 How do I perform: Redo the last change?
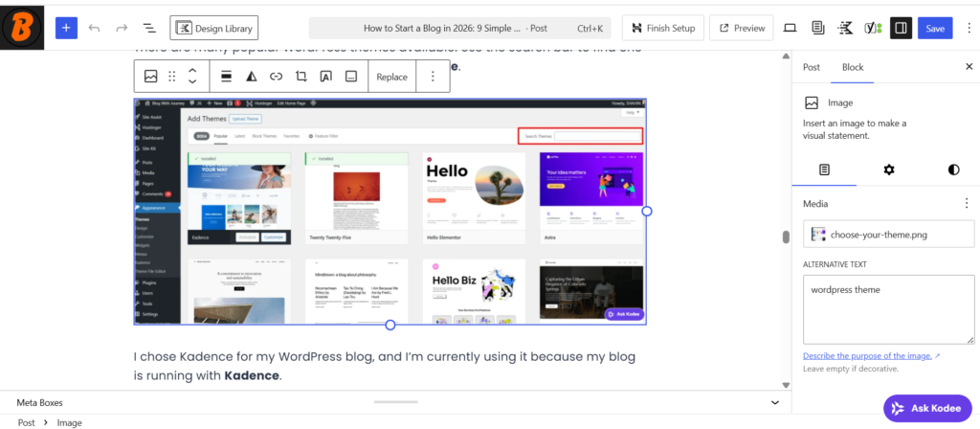pos(122,28)
